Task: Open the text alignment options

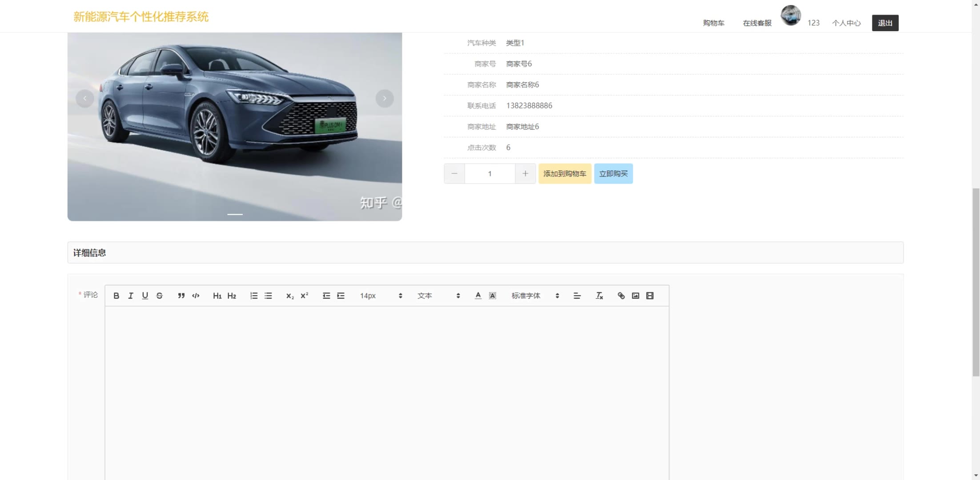Action: [x=577, y=296]
